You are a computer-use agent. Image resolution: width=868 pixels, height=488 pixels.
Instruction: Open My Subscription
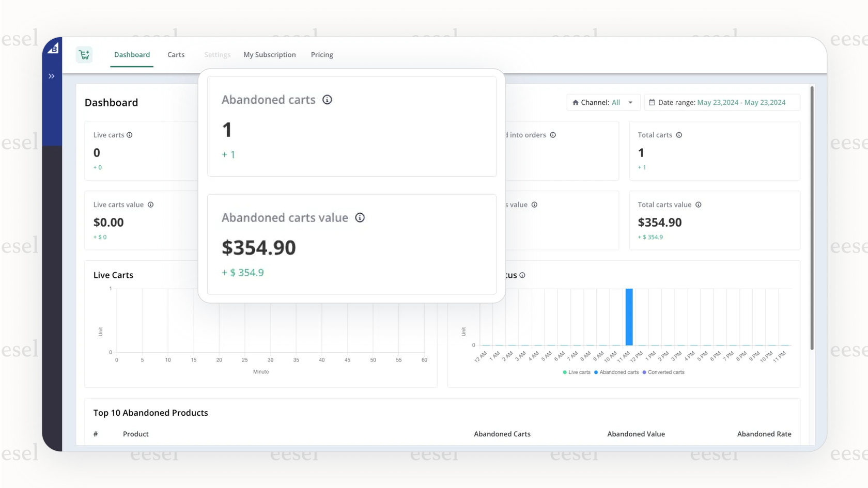coord(269,54)
